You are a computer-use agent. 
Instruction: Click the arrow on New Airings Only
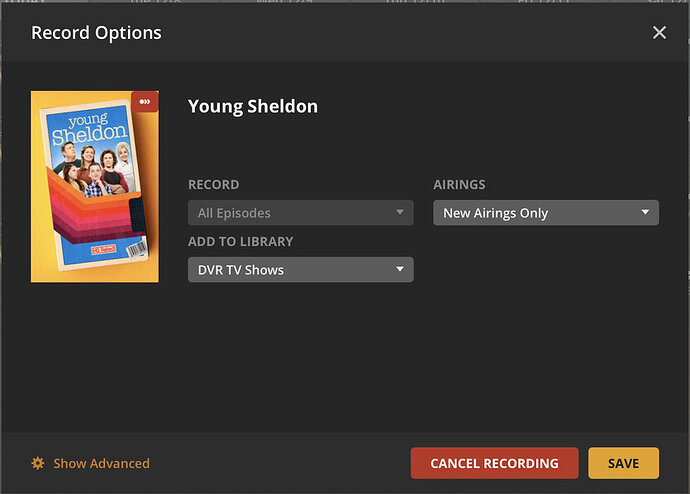[x=645, y=212]
